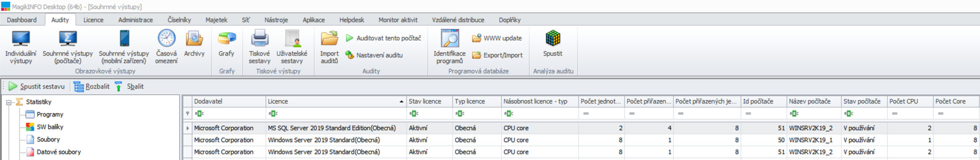Screen dimensions: 980x160
Task: Sort by Dodavatel column header
Action: [x=229, y=101]
